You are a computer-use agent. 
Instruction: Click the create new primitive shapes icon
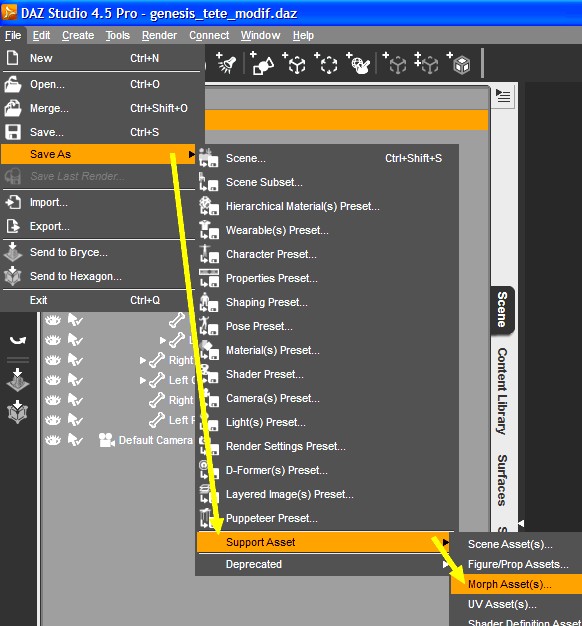pos(262,63)
